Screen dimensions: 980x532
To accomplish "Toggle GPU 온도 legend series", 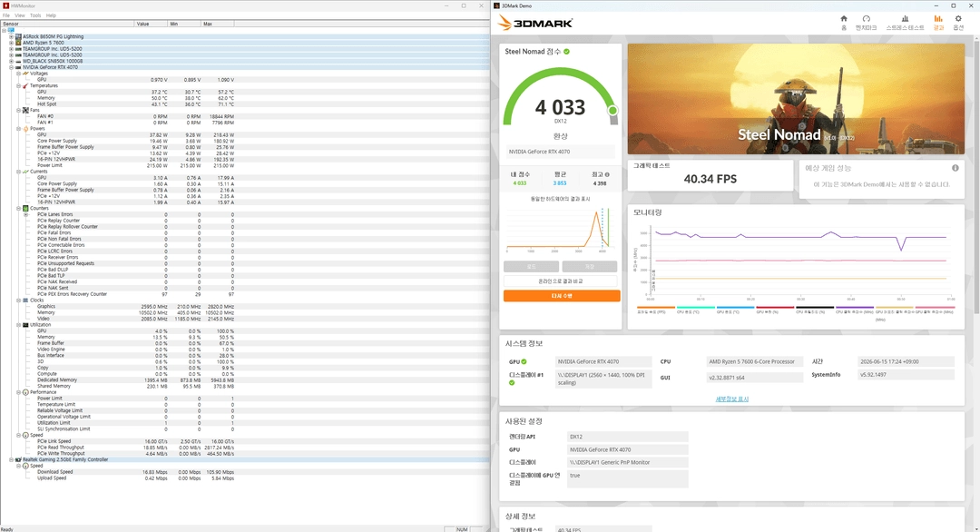I will [x=736, y=310].
